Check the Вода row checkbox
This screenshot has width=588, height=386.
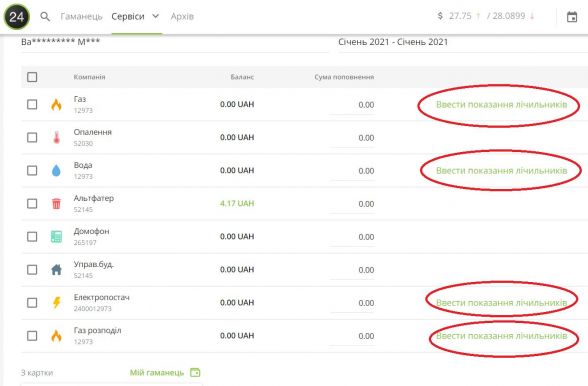(x=32, y=171)
